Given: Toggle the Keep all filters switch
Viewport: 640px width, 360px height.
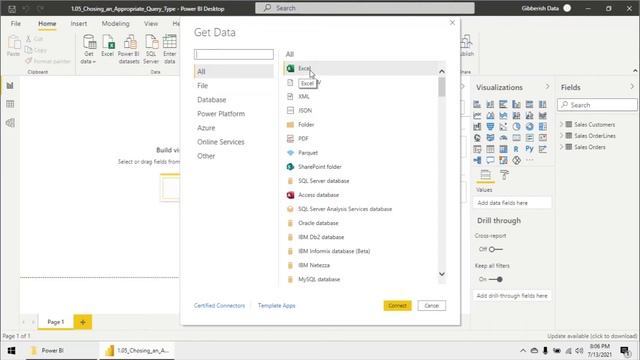Looking at the screenshot, I should [496, 279].
